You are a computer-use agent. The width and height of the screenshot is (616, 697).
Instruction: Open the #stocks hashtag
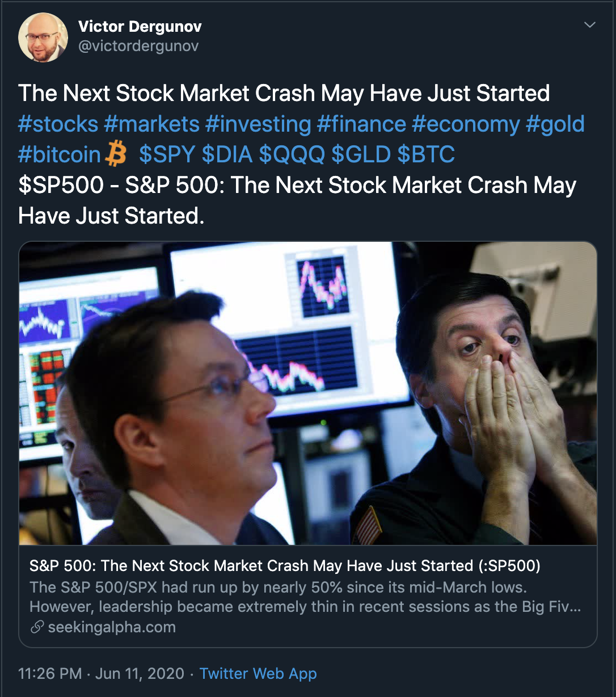point(57,124)
